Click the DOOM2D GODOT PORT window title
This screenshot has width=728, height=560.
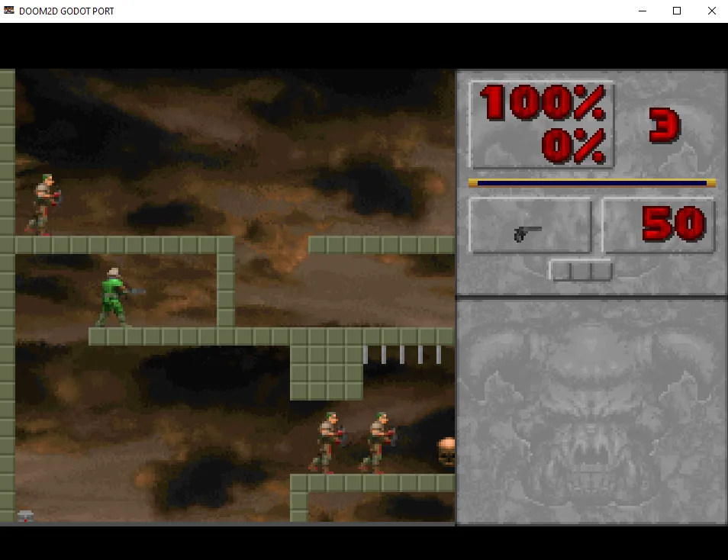66,11
